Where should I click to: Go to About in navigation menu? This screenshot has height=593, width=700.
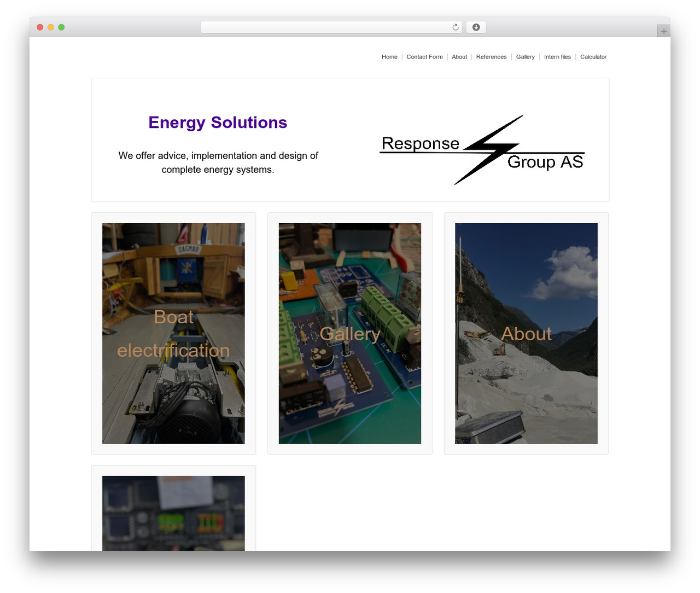click(459, 57)
